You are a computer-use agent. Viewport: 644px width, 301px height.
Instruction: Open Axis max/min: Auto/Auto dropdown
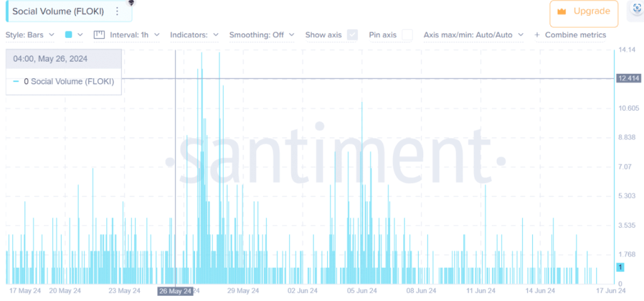tap(474, 35)
